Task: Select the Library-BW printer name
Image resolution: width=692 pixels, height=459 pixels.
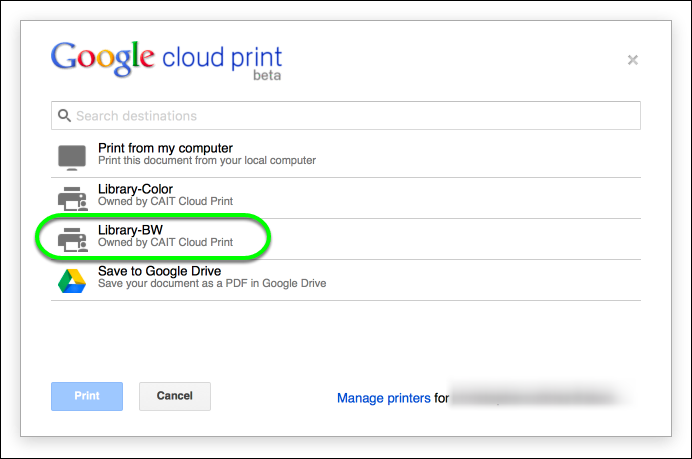Action: [130, 230]
